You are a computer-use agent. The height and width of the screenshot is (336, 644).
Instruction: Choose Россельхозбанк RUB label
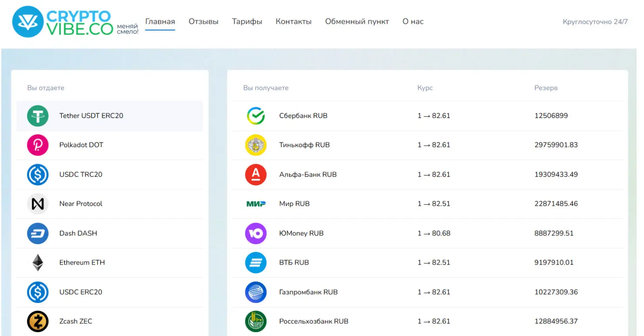pyautogui.click(x=314, y=321)
